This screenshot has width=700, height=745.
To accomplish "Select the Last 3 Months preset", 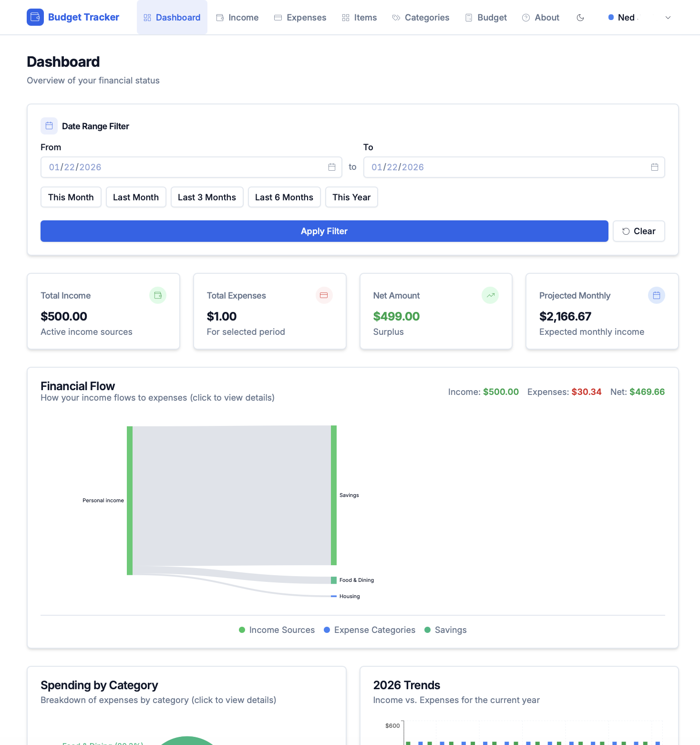I will pos(207,197).
